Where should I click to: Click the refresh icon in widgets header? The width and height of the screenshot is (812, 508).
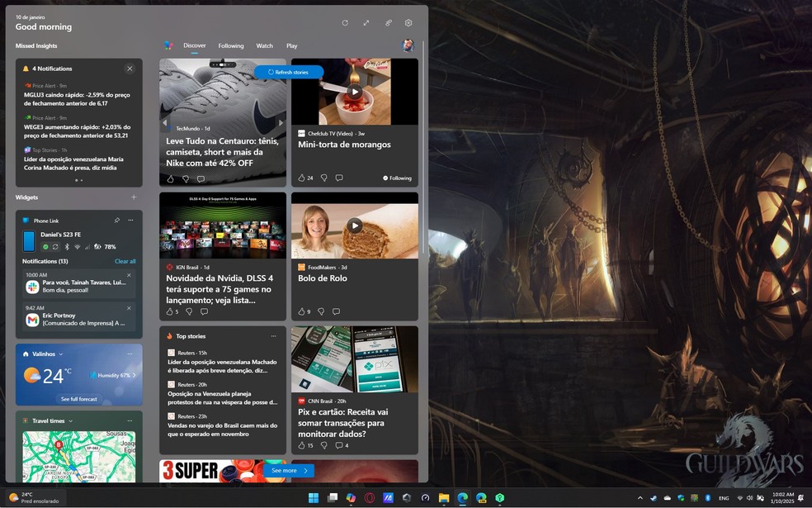pyautogui.click(x=345, y=23)
